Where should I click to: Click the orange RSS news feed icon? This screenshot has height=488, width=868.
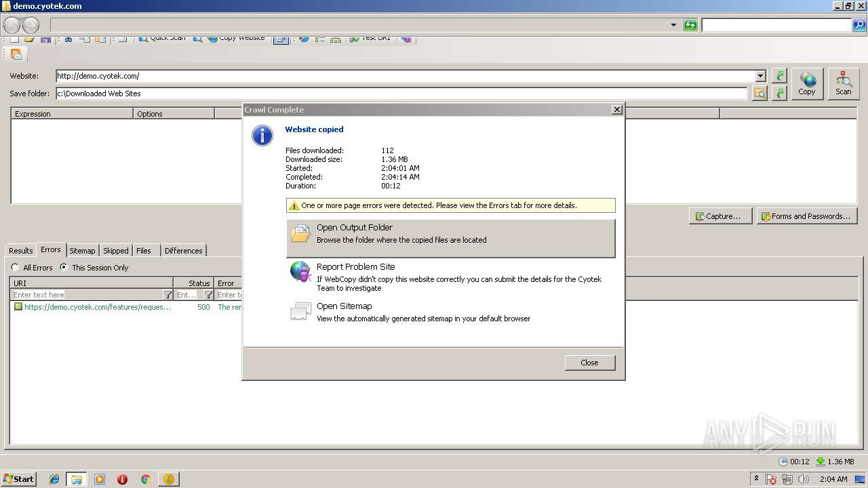click(16, 54)
